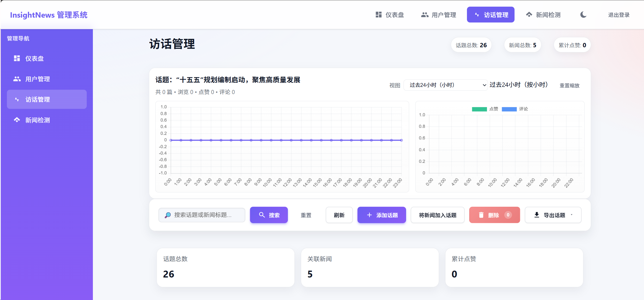644x300 pixels.
Task: Click the trash icon on the delete button
Action: coord(481,215)
